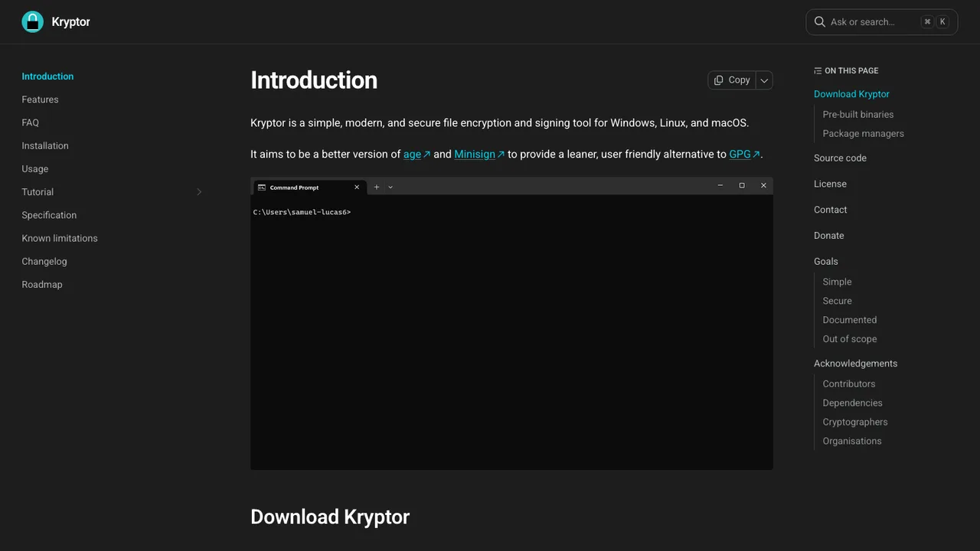980x551 pixels.
Task: Jump to Pre-built binaries section
Action: point(858,114)
